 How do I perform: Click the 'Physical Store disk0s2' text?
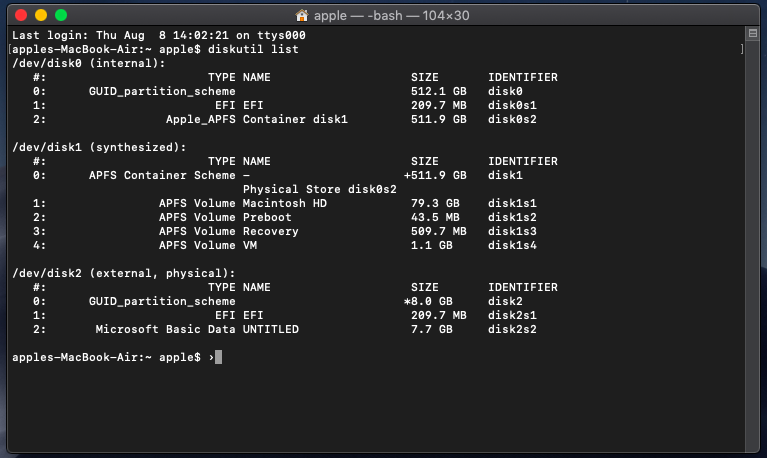pyautogui.click(x=319, y=189)
